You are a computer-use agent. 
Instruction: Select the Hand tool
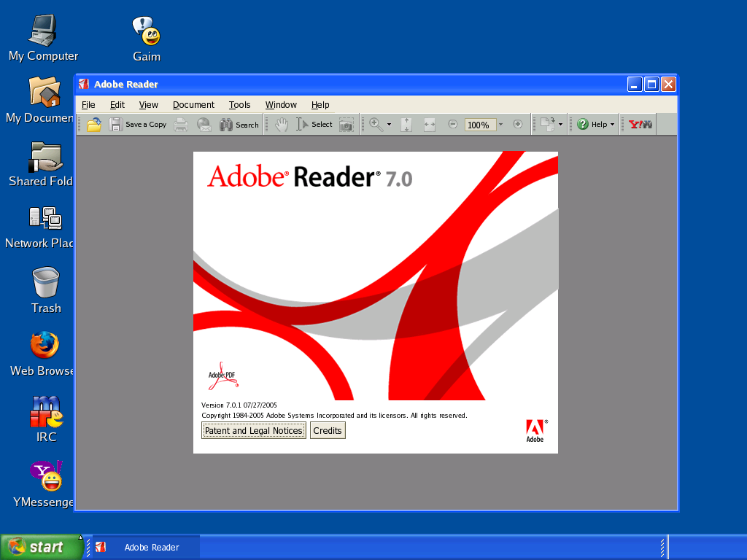282,125
